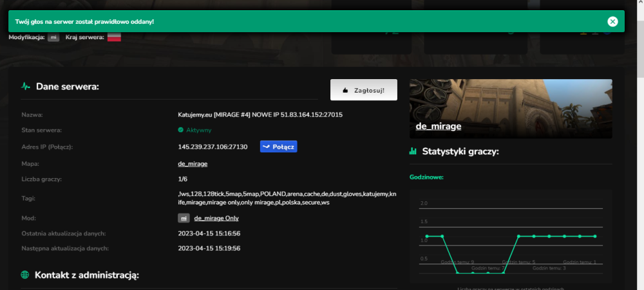
Task: Click the Zagłosuj! vote button
Action: tap(363, 90)
